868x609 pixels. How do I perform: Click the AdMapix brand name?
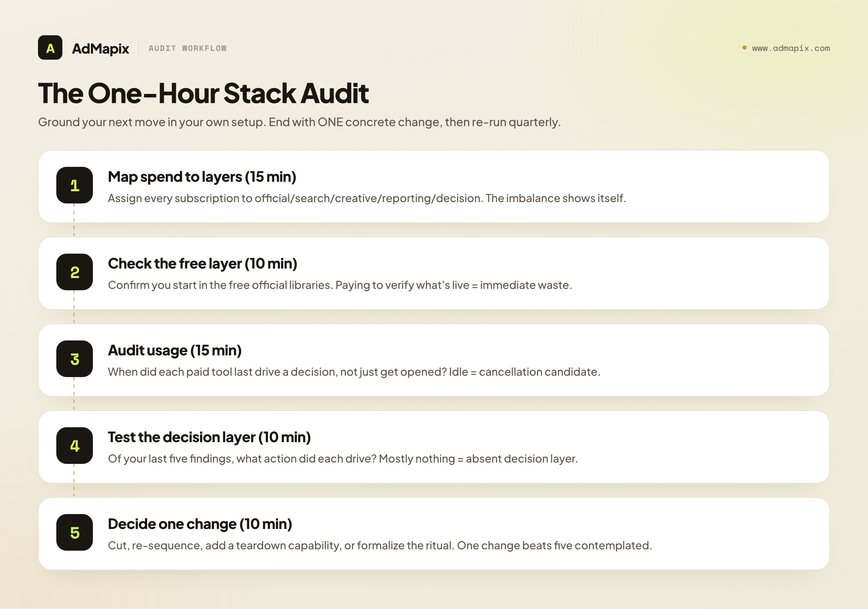(101, 48)
